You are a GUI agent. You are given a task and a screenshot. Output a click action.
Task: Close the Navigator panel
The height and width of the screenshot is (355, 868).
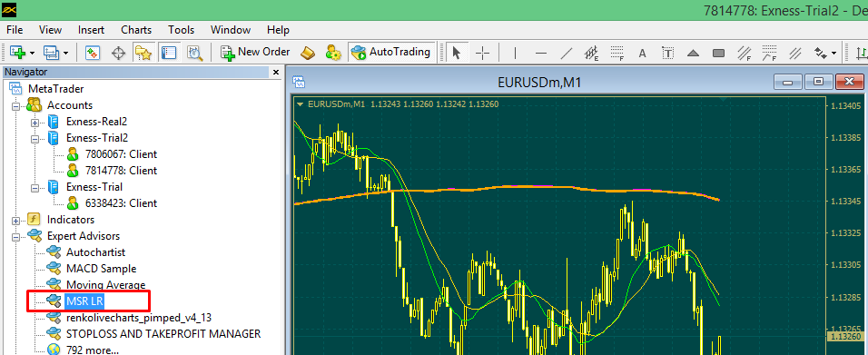(276, 72)
